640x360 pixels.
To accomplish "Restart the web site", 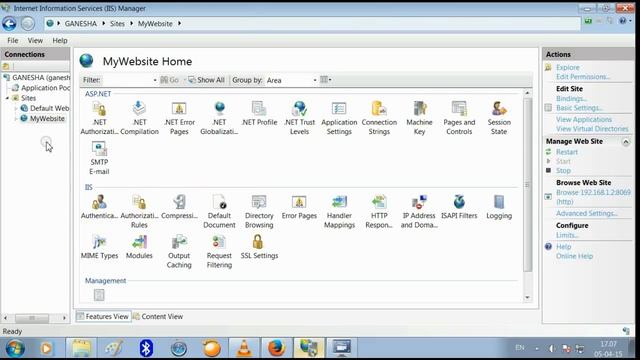I will coord(567,152).
